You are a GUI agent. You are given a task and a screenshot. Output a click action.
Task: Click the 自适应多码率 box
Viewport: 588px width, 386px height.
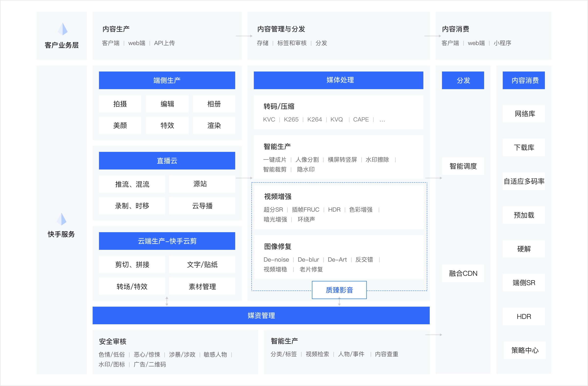coord(524,181)
